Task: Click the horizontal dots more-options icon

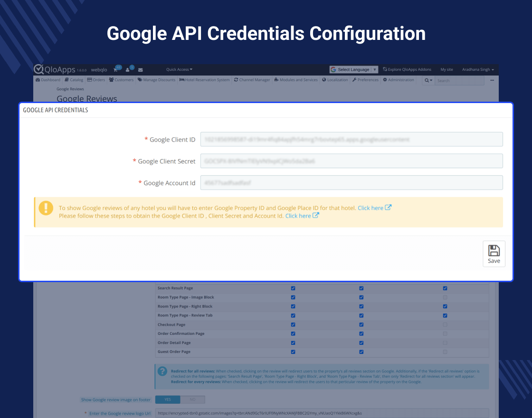Action: coord(492,80)
